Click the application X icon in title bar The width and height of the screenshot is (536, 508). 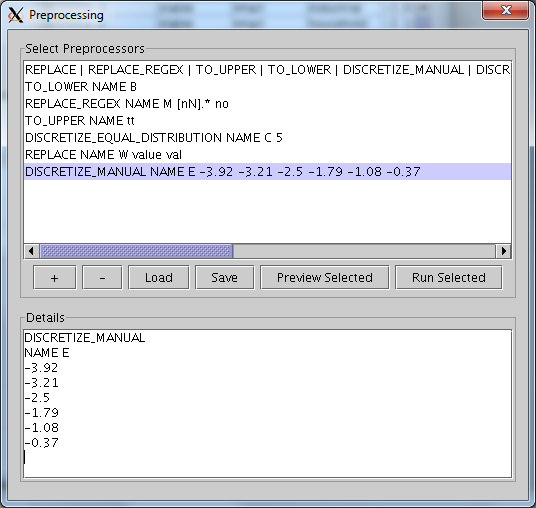(16, 15)
